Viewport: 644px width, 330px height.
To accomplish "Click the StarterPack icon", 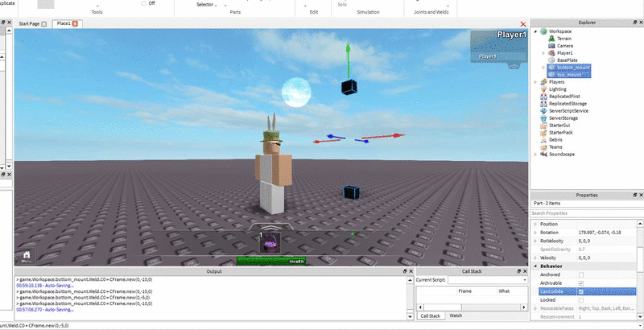I will pyautogui.click(x=544, y=133).
